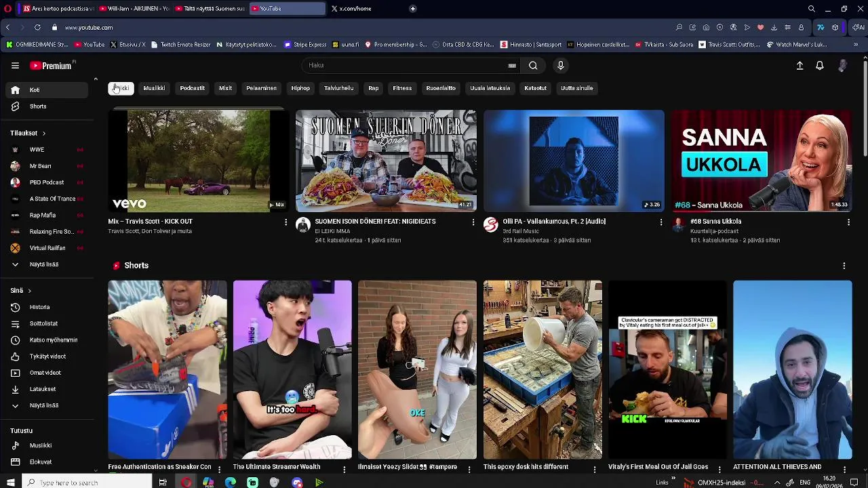Open the SUOMEN SUURIN DÖNER video thumbnail
Viewport: 868px width, 488px height.
[386, 161]
